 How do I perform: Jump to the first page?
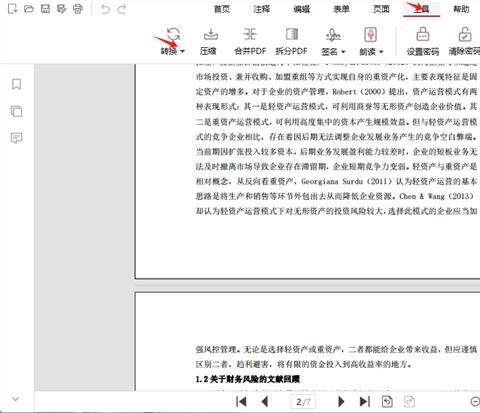pos(241,401)
